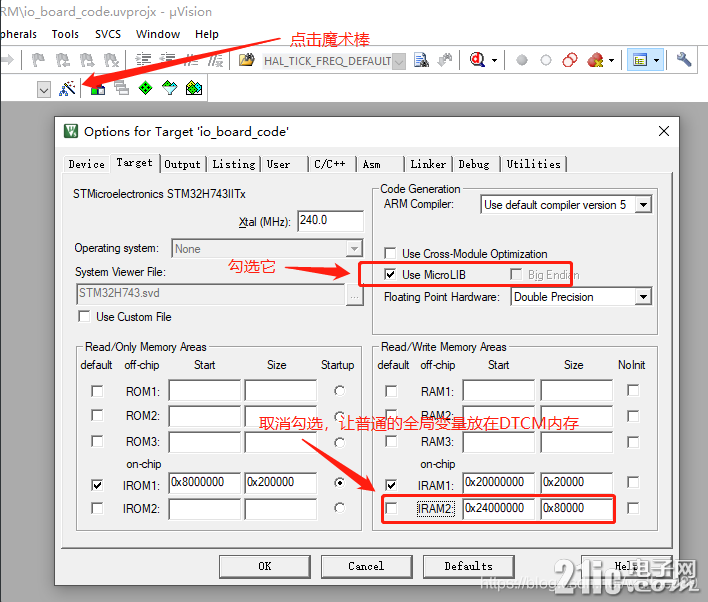Toggle bookmark with the flag icon
This screenshot has width=708, height=602.
point(38,60)
